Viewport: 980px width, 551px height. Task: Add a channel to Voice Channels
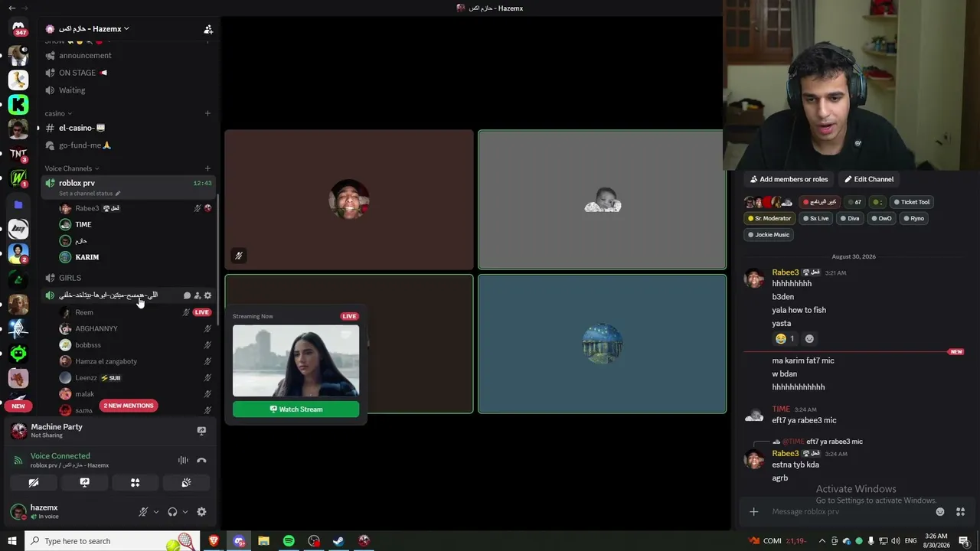tap(207, 168)
